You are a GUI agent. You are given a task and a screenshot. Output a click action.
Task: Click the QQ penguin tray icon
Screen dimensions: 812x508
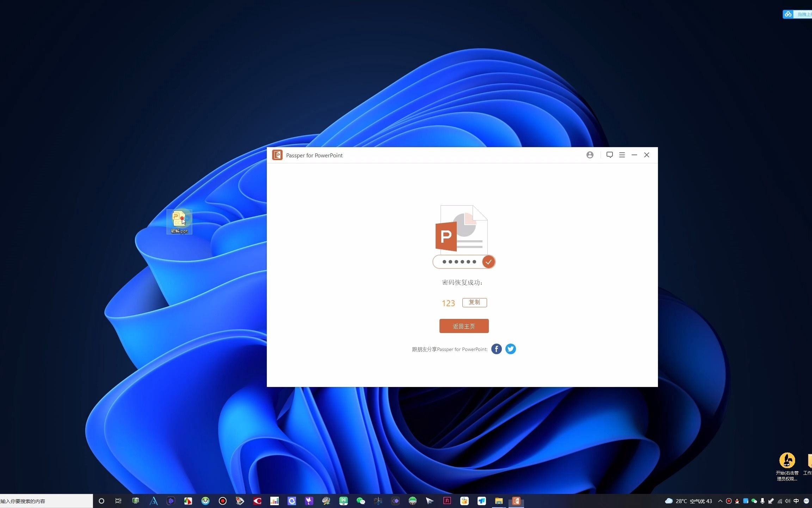pos(737,501)
